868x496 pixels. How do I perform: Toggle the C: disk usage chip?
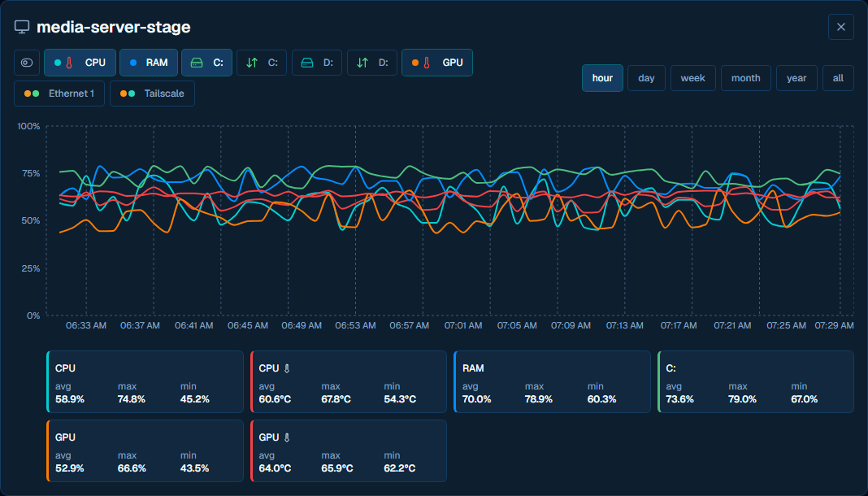pos(206,63)
